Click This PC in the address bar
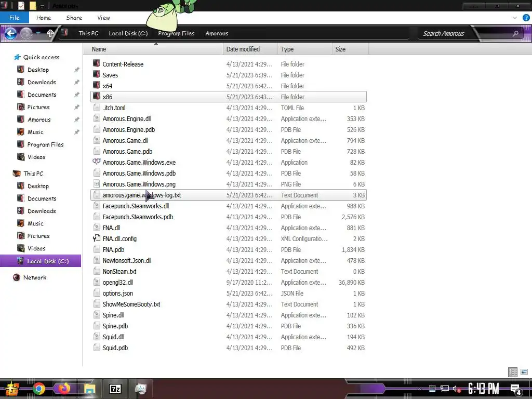 point(88,33)
